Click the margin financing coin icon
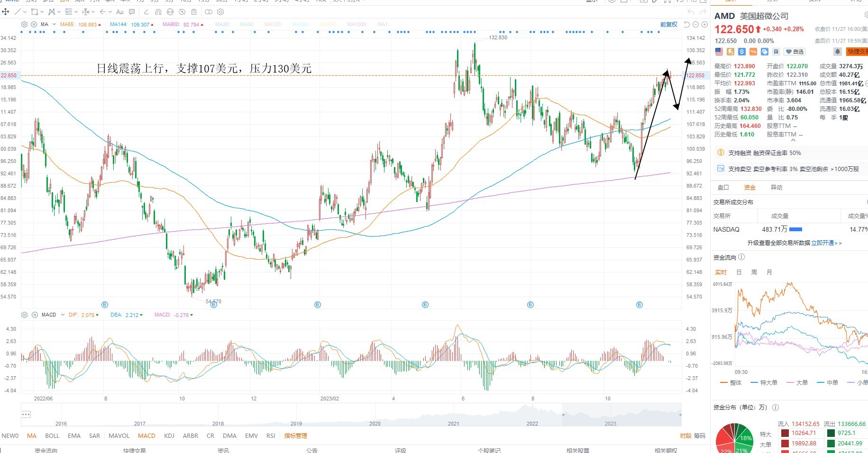 pyautogui.click(x=721, y=153)
